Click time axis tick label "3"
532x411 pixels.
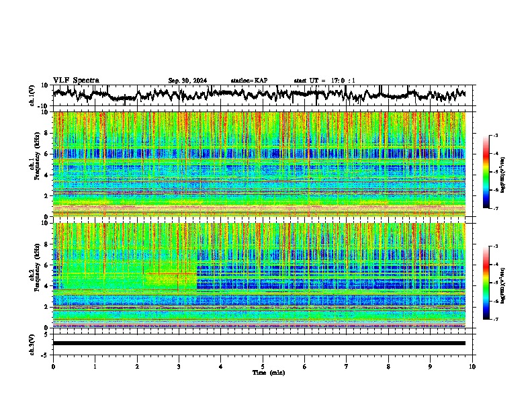[x=179, y=367]
